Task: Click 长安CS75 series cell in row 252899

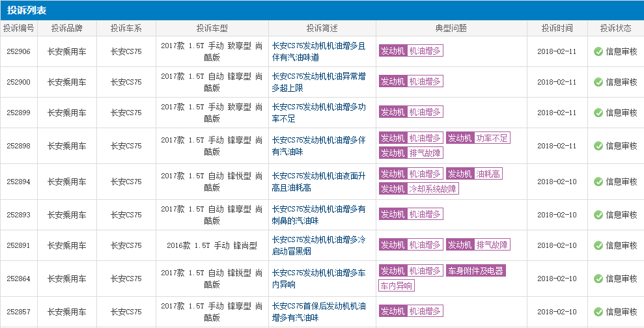Action: click(x=126, y=113)
